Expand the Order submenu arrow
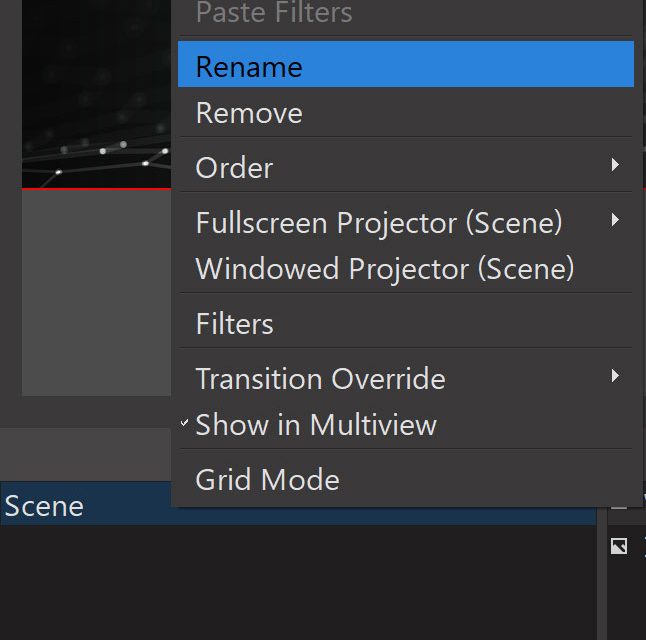This screenshot has height=640, width=646. [x=615, y=165]
